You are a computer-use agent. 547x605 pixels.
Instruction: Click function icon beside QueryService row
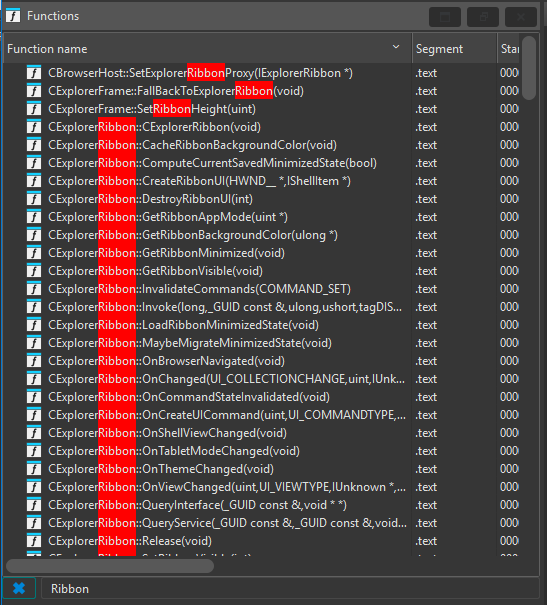click(34, 523)
